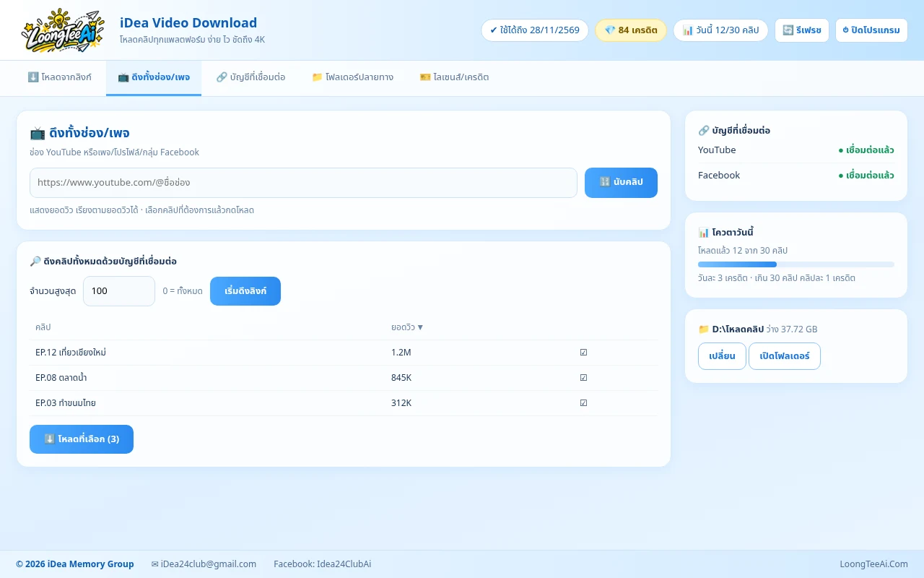
Task: Click the chain link icon in connected accounts panel
Action: pyautogui.click(x=704, y=131)
